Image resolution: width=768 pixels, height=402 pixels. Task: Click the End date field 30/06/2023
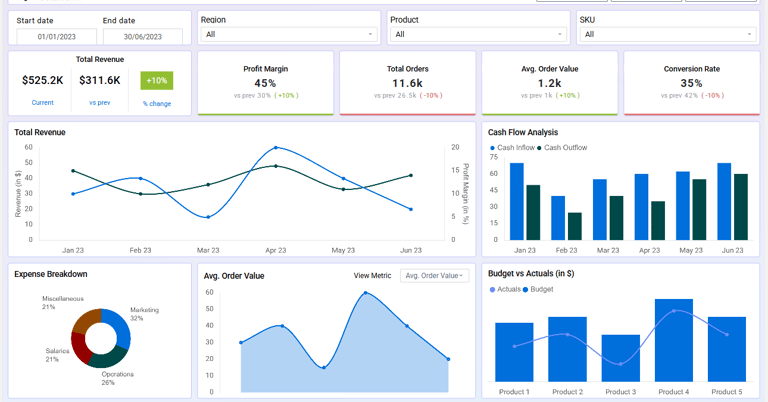pyautogui.click(x=143, y=36)
